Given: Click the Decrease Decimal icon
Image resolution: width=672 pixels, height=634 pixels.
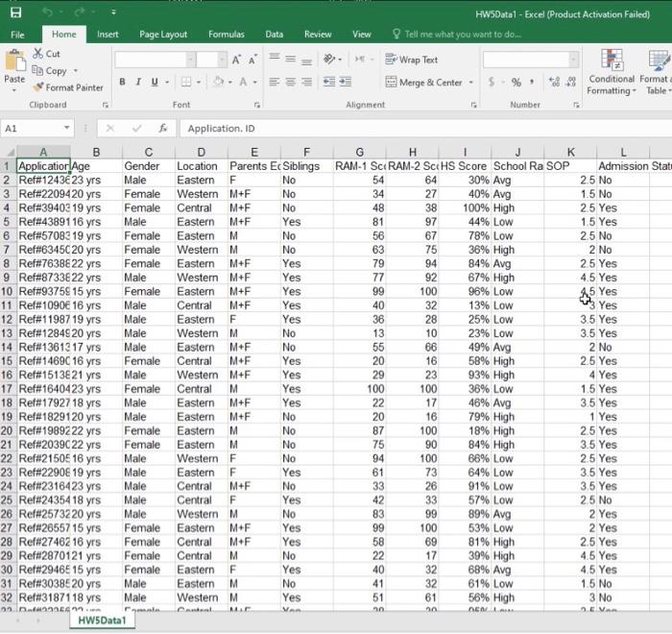Looking at the screenshot, I should click(571, 82).
